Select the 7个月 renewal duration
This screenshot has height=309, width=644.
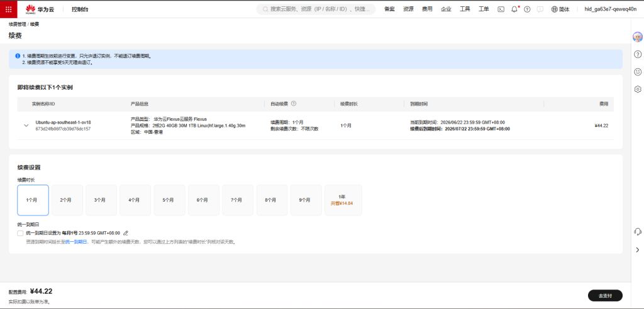pos(237,200)
